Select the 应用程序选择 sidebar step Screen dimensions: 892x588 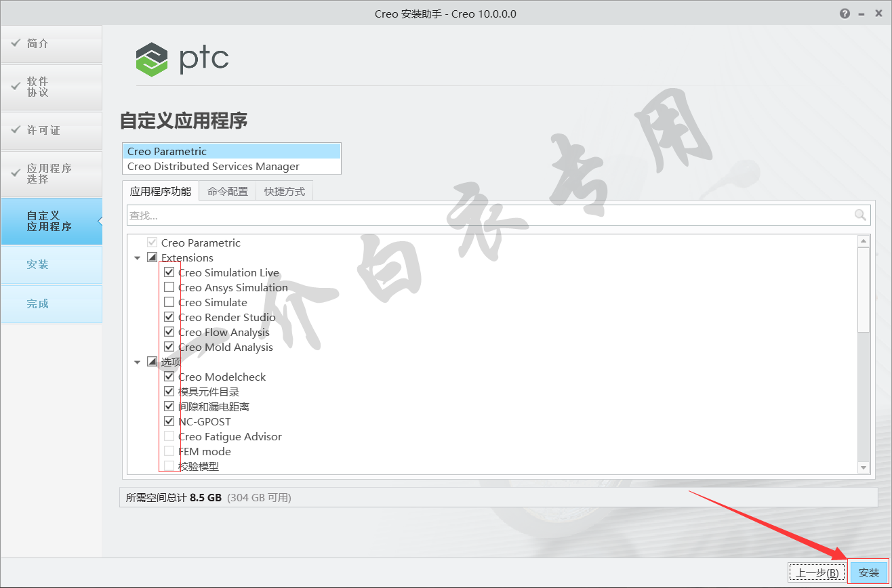click(52, 174)
